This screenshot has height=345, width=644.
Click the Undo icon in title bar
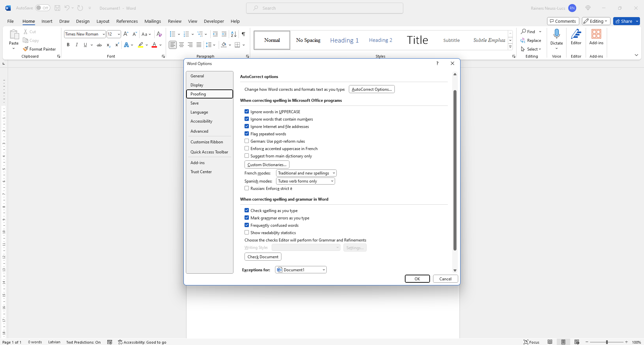67,8
